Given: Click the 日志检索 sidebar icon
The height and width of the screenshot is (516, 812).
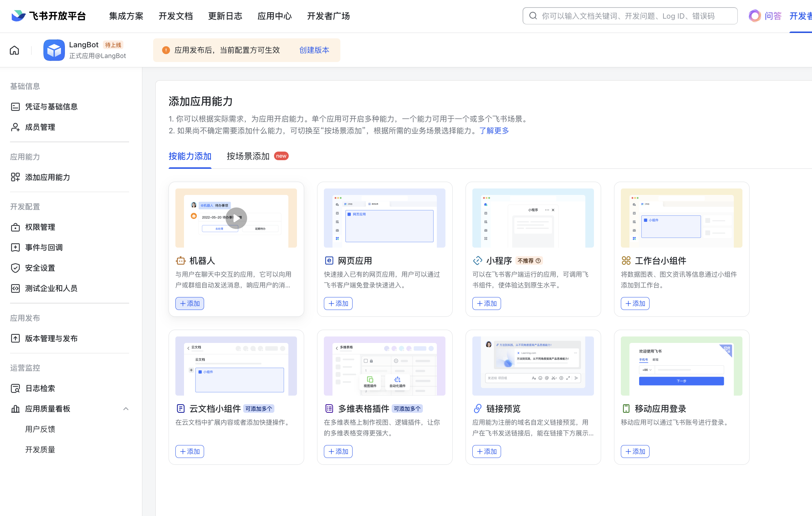Looking at the screenshot, I should [x=15, y=388].
